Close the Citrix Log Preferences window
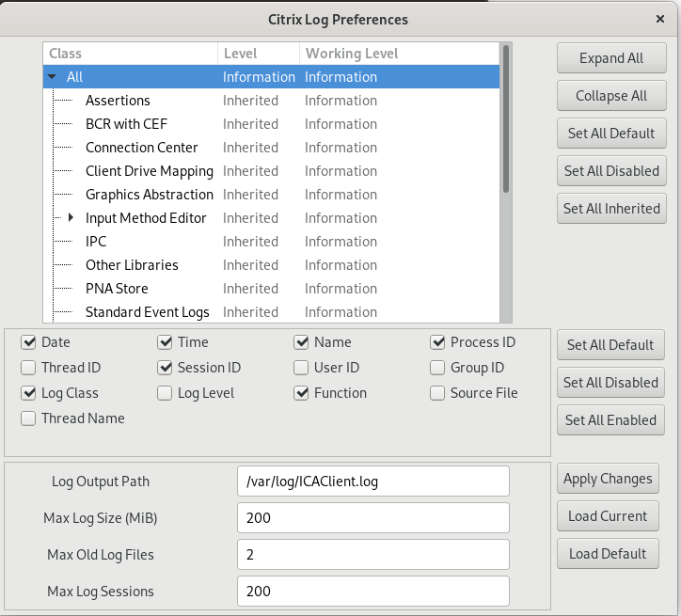The height and width of the screenshot is (616, 681). [x=659, y=19]
